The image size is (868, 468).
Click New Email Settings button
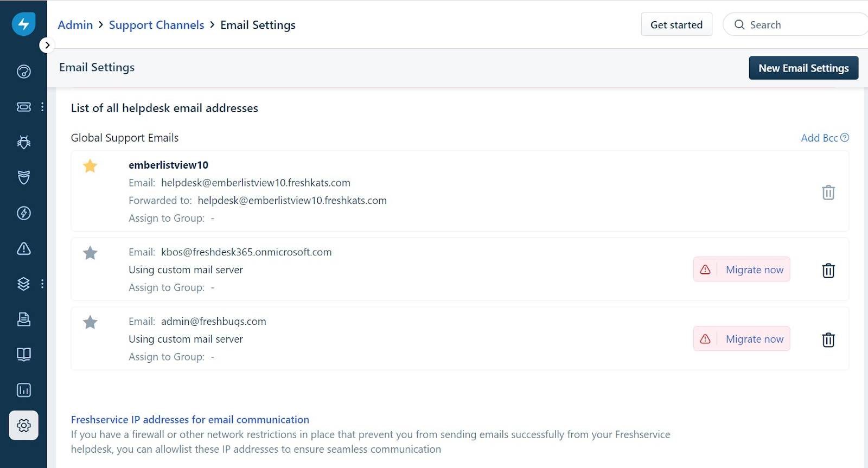coord(803,68)
